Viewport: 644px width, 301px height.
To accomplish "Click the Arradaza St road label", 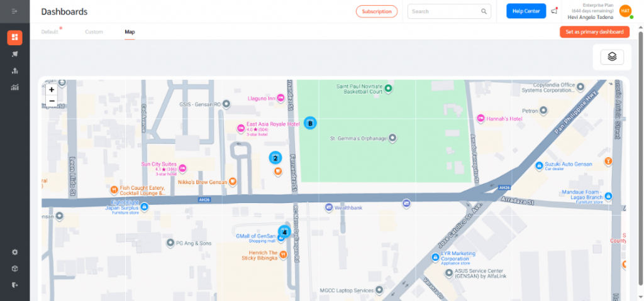I will point(517,201).
